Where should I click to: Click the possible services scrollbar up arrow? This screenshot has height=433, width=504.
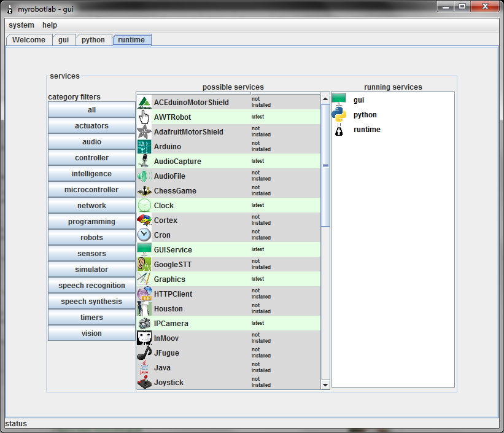click(x=325, y=99)
